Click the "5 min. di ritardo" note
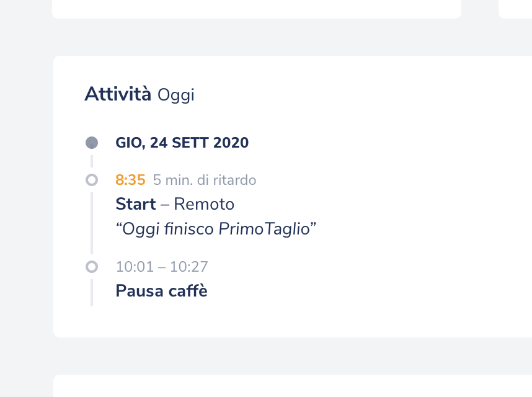This screenshot has width=532, height=397. (x=205, y=180)
